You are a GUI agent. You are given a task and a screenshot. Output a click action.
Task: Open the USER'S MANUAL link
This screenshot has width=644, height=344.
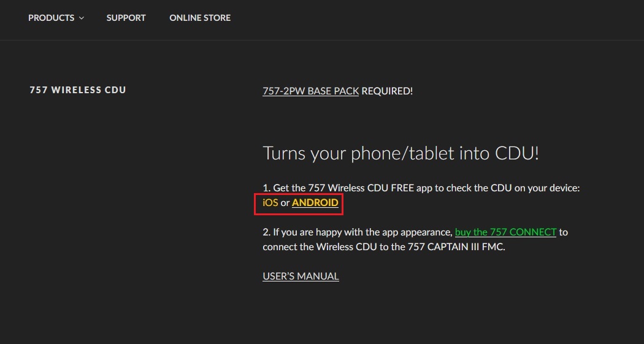(x=301, y=276)
